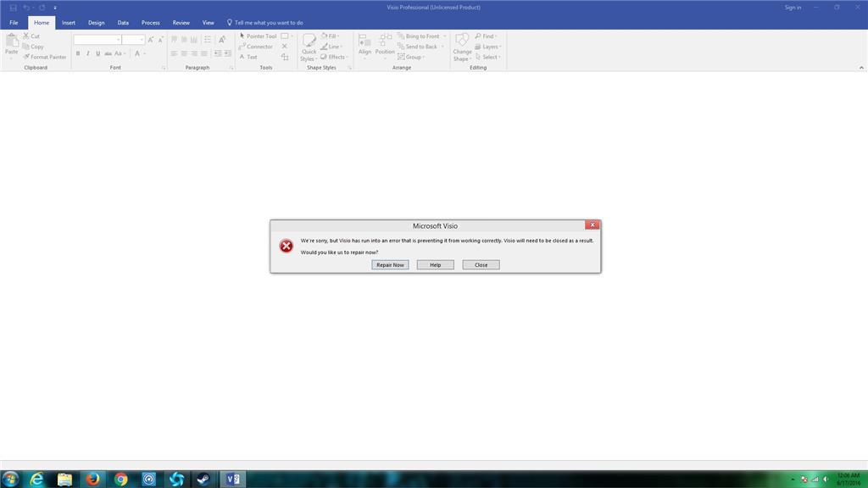Screen dimensions: 868x488
Task: Toggle Italic formatting
Action: tap(88, 53)
